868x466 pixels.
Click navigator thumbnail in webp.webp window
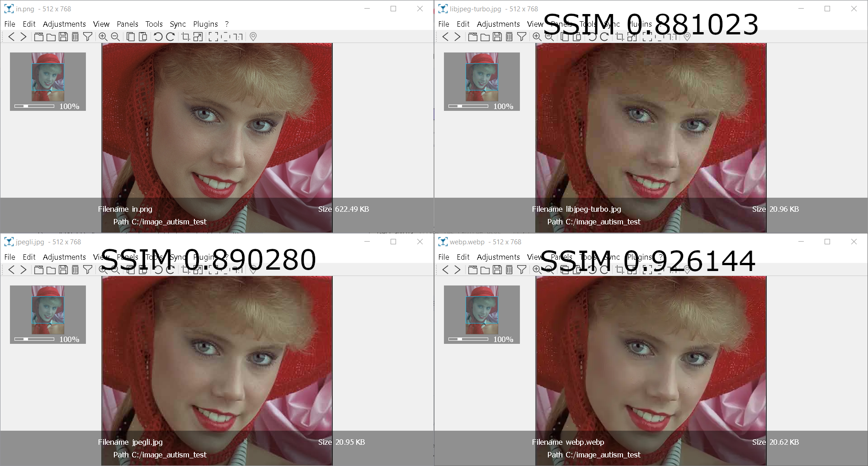[482, 310]
